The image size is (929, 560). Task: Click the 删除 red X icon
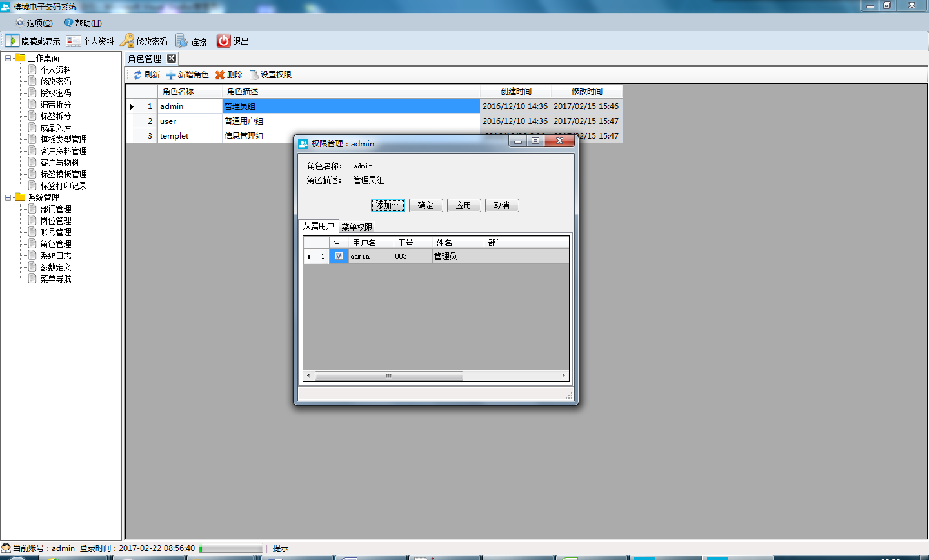tap(220, 75)
